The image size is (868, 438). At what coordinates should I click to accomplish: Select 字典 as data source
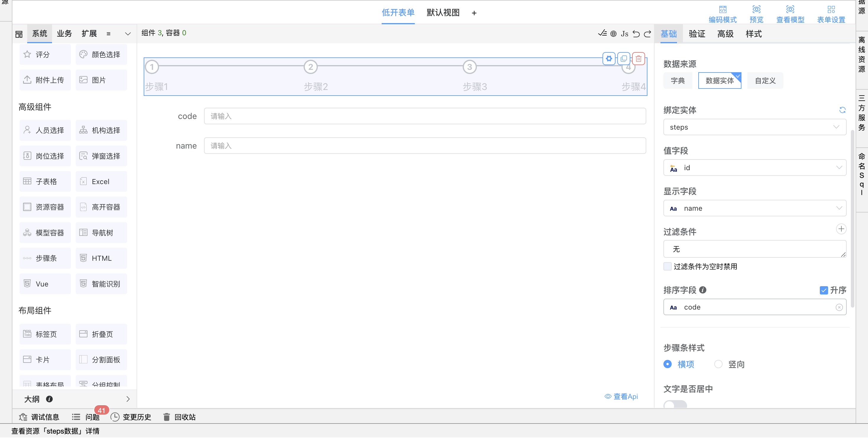(677, 80)
